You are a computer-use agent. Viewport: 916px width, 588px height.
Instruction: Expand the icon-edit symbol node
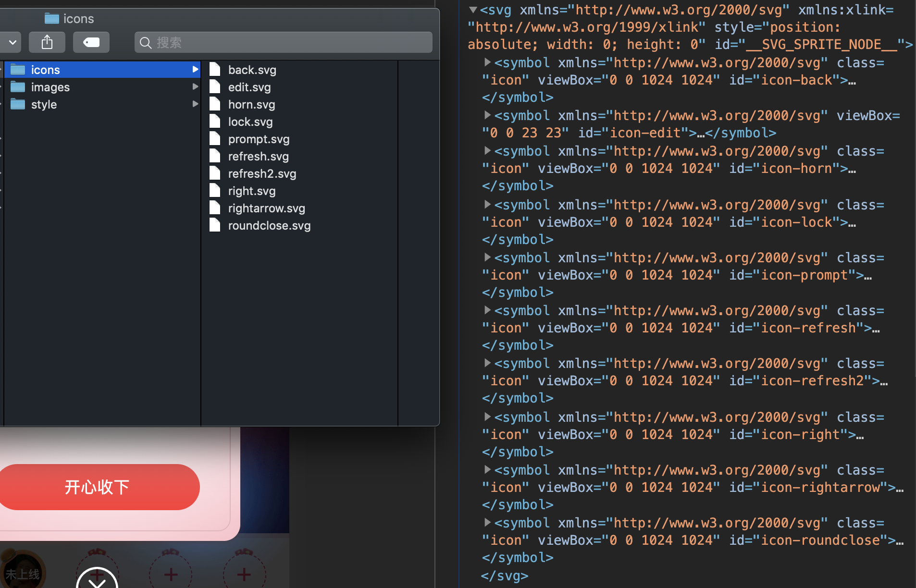(x=487, y=115)
